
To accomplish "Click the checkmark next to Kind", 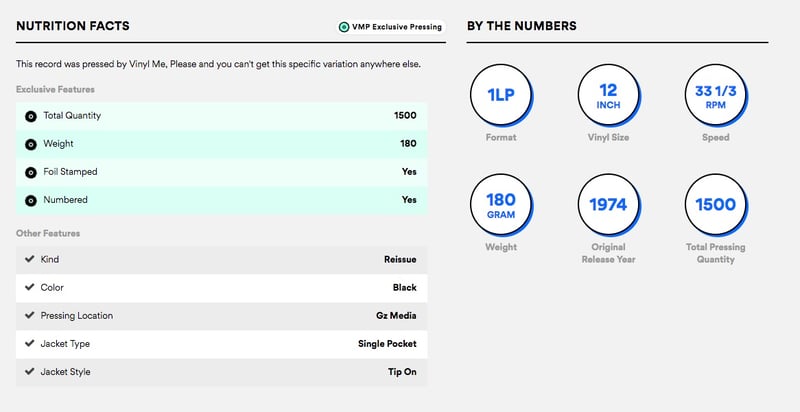I will tap(29, 260).
